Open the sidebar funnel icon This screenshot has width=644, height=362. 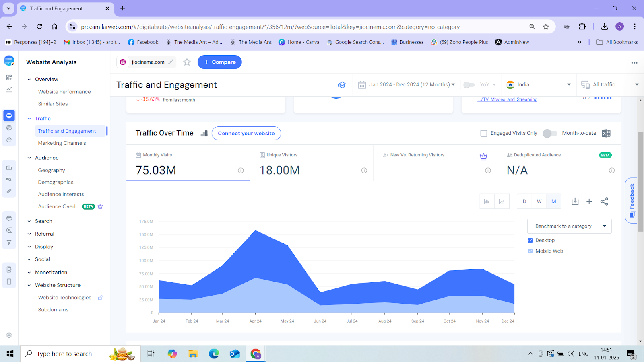pyautogui.click(x=9, y=243)
